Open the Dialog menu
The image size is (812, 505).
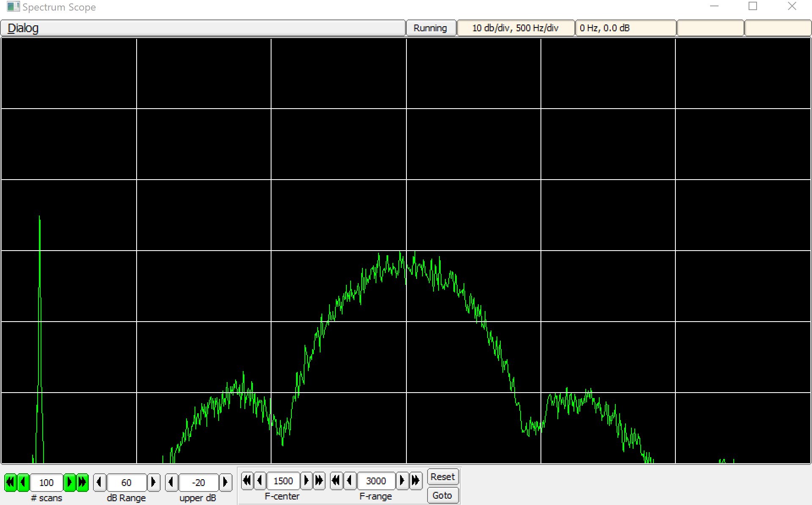pyautogui.click(x=23, y=28)
